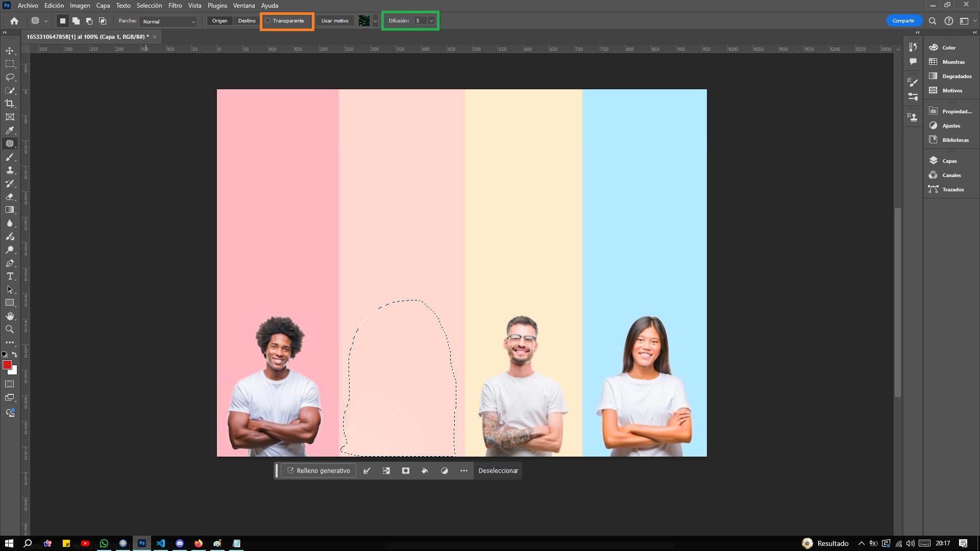Set patch mode to Destino
Viewport: 980px width, 551px height.
pos(247,21)
